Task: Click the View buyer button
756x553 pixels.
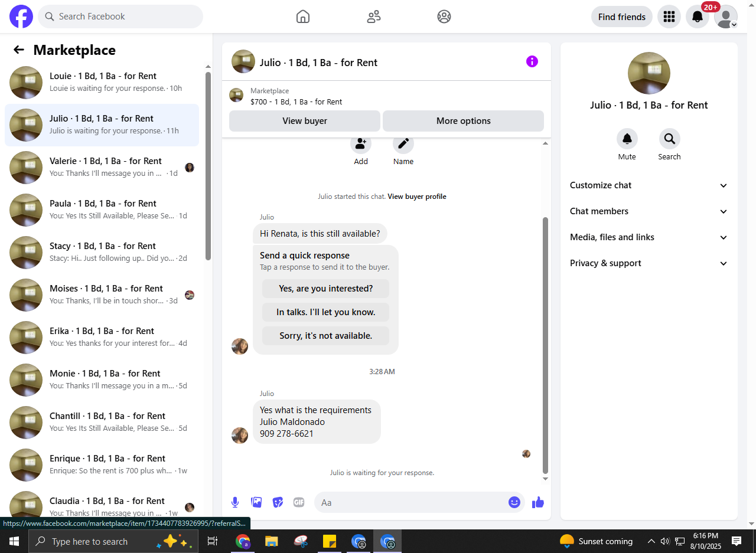Action: [x=305, y=121]
